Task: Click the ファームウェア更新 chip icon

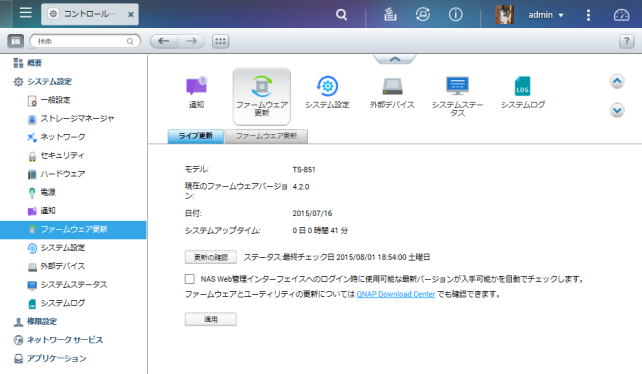Action: tap(262, 86)
